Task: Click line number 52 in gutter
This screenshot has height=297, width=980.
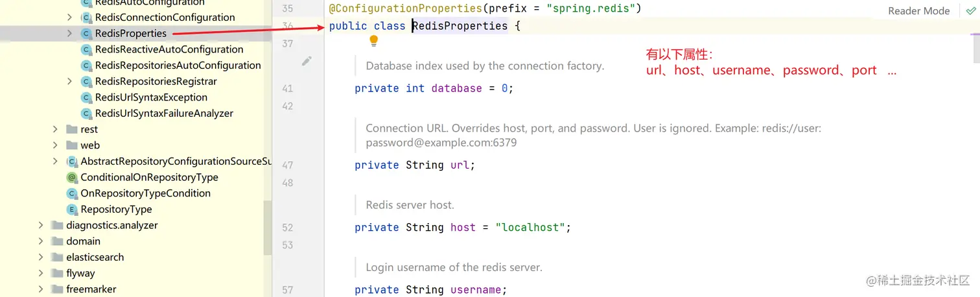Action: 288,228
